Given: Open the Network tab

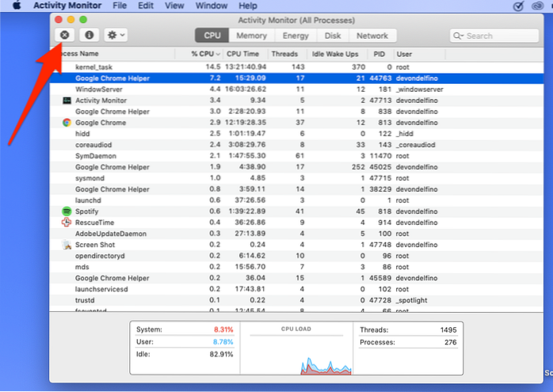Looking at the screenshot, I should (x=372, y=36).
